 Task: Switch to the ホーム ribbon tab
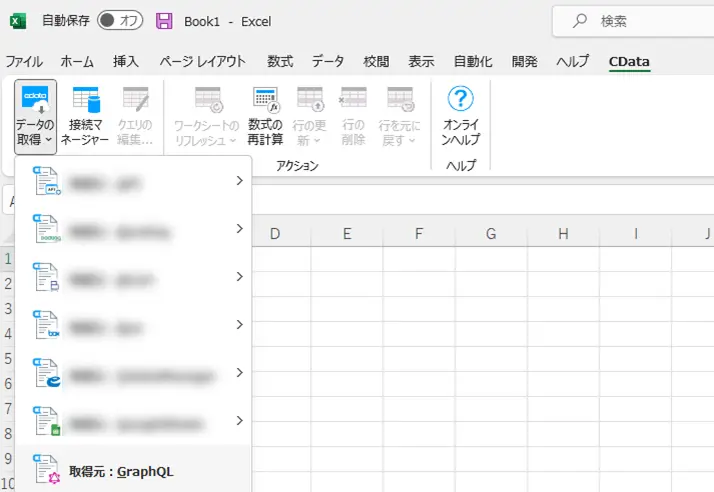pos(77,62)
